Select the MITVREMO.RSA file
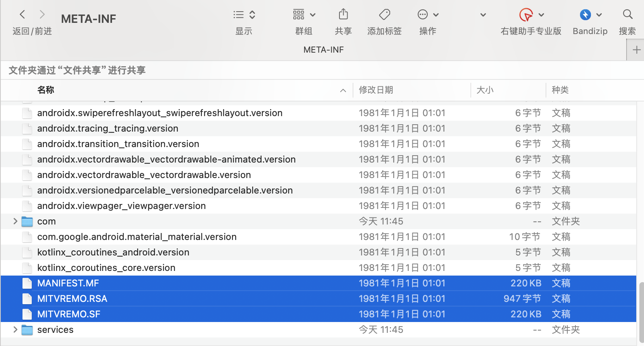The height and width of the screenshot is (346, 644). (x=72, y=299)
